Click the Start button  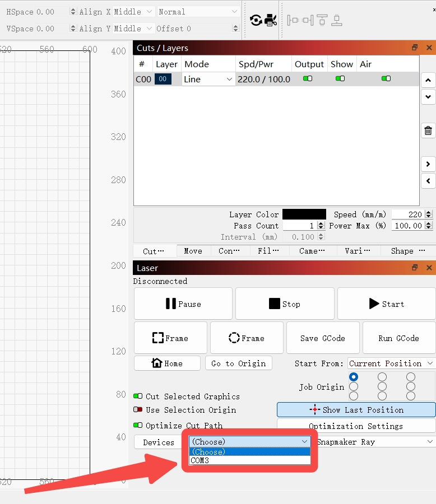point(387,304)
